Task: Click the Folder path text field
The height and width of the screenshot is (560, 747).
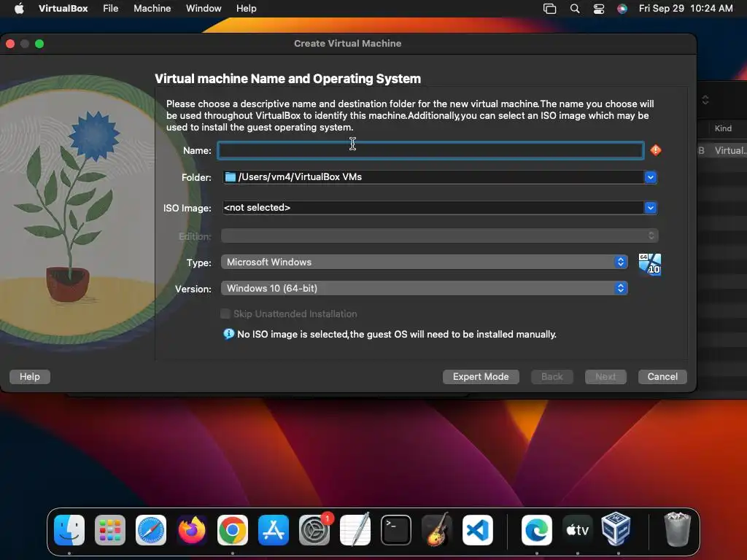Action: tap(433, 177)
